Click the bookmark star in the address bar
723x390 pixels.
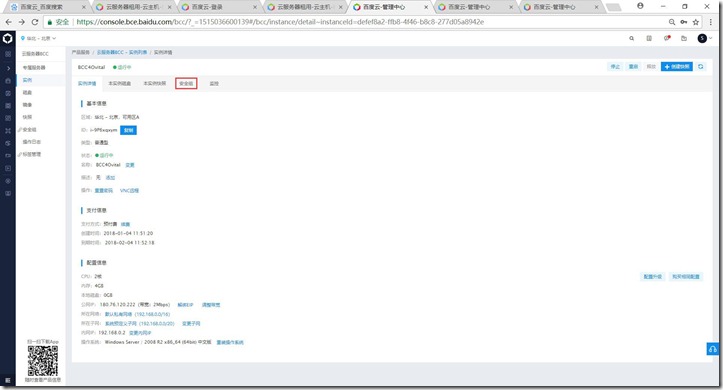pyautogui.click(x=696, y=22)
